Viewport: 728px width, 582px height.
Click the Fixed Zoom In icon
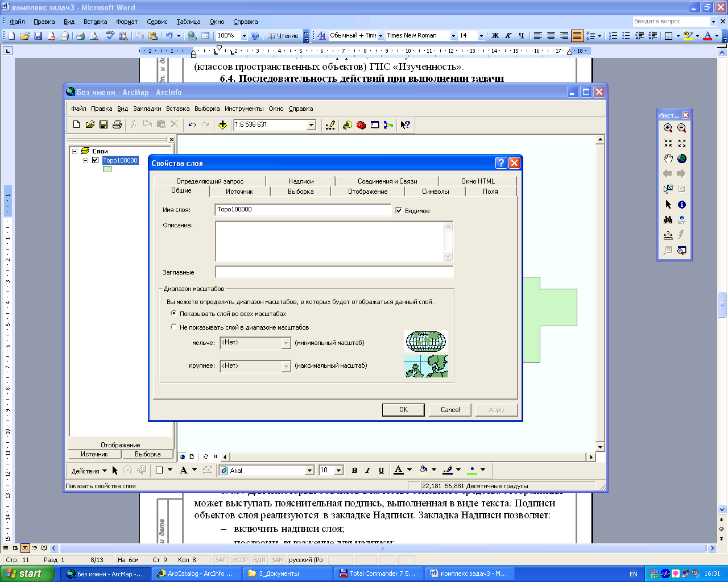coord(668,143)
